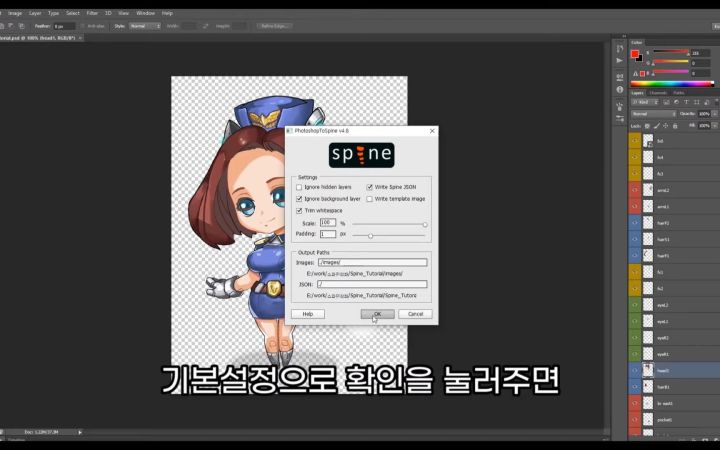Viewport: 720px width, 450px height.
Task: Select the hairF2 layer
Action: 674,223
